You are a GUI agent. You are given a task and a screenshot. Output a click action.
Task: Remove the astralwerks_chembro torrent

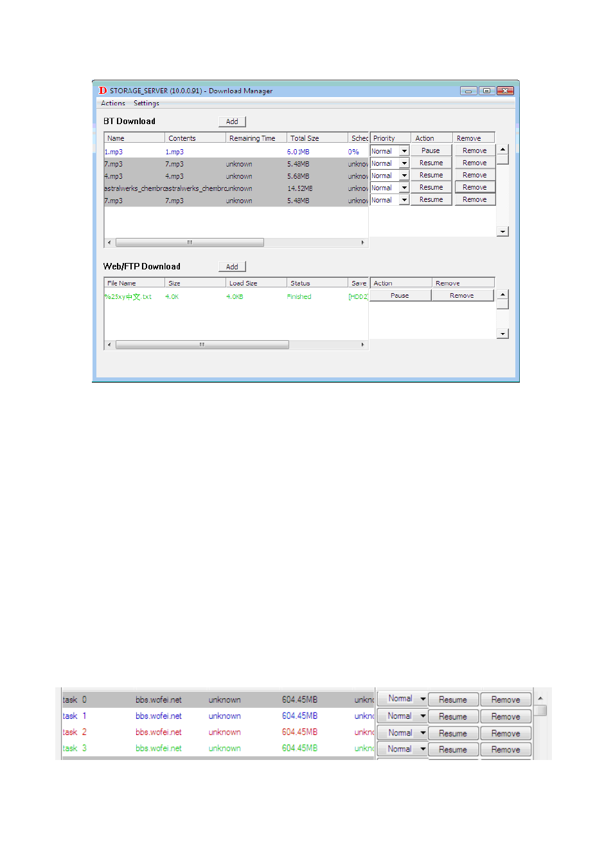(x=475, y=187)
